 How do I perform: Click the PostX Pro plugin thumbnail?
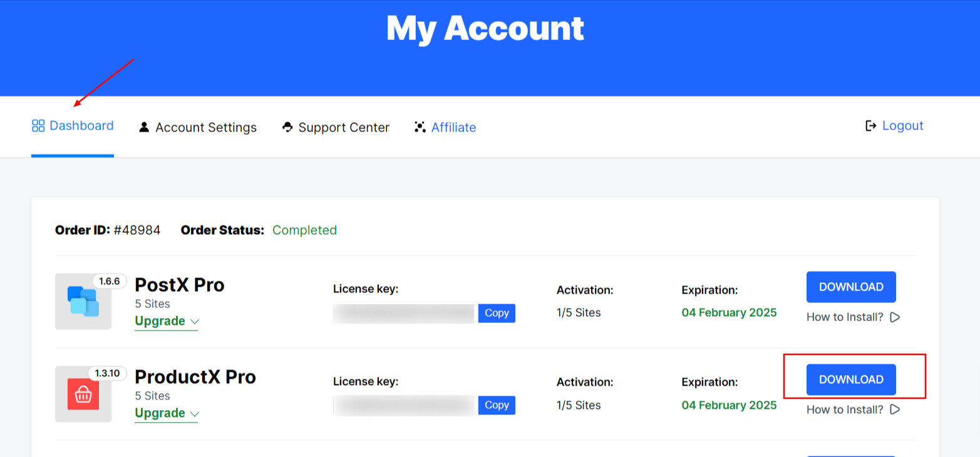pos(83,302)
